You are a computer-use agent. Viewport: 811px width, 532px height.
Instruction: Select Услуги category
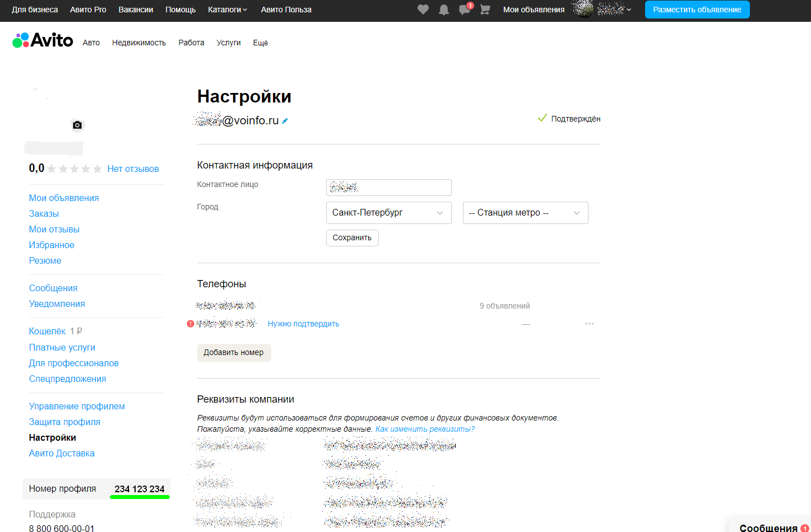(229, 43)
